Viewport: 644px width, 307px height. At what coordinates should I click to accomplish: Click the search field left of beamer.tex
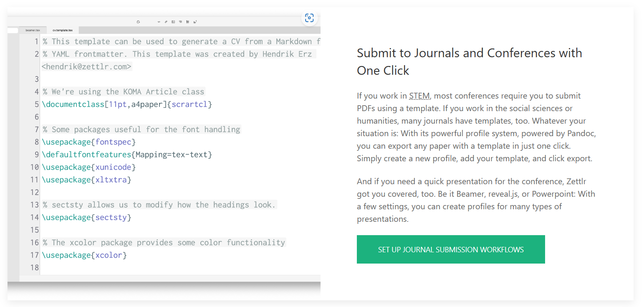(13, 30)
